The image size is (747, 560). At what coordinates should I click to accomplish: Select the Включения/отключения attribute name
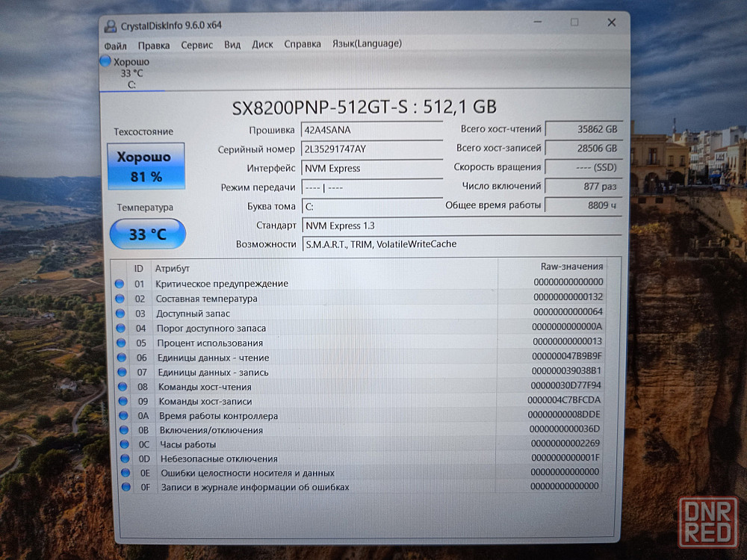pyautogui.click(x=211, y=430)
